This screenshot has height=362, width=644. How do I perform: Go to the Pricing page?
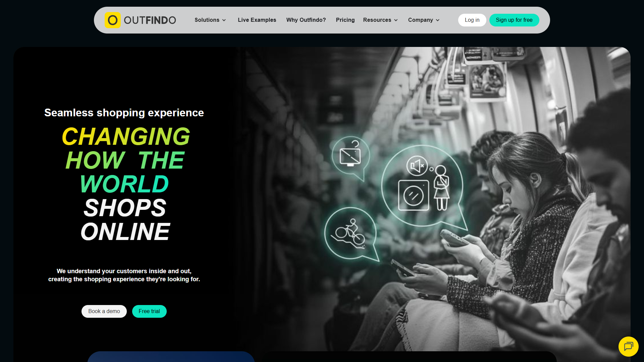345,20
